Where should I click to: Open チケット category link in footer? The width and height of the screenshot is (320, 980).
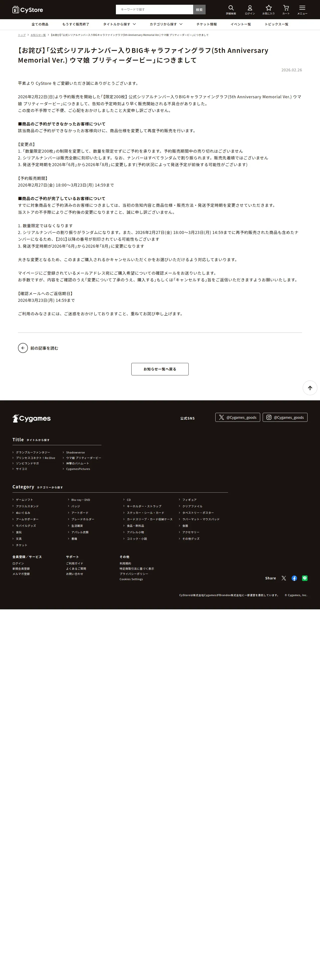[x=21, y=545]
